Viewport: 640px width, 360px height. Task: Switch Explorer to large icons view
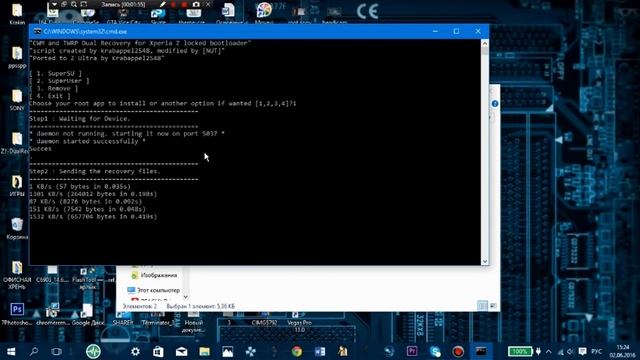493,306
